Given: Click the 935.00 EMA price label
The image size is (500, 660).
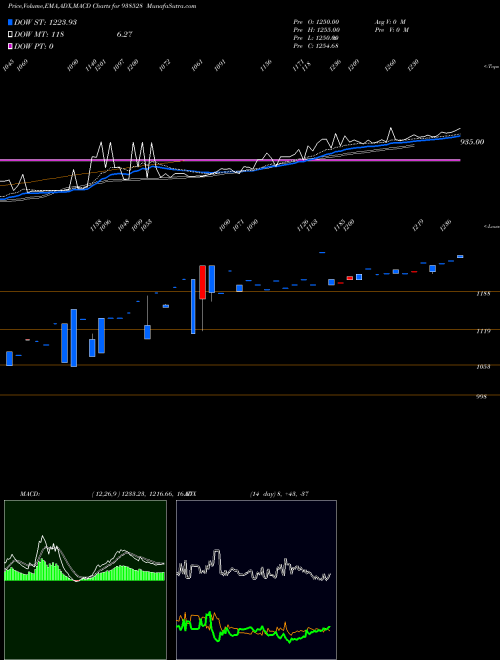Looking at the screenshot, I should (472, 142).
